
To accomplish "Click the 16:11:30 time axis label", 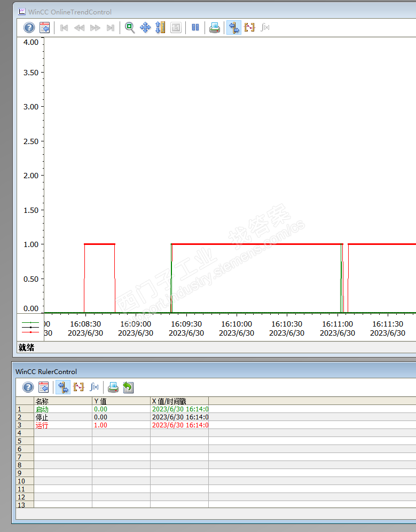I will coord(388,324).
